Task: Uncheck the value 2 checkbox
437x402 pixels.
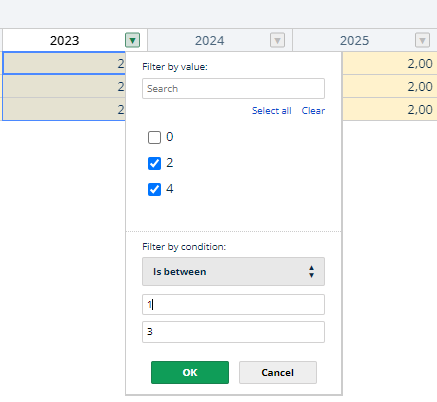Action: coord(154,163)
